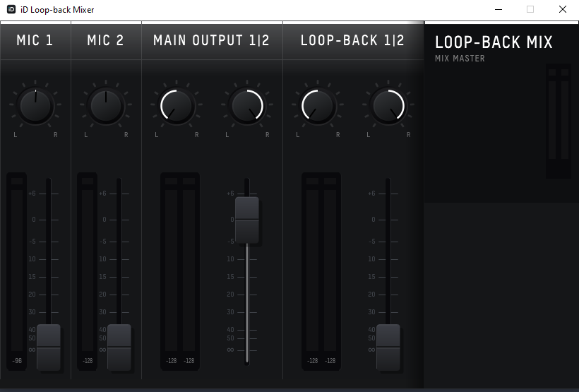Viewport: 579px width, 392px height.
Task: Click Loop-back right channel pan knob
Action: tap(388, 106)
